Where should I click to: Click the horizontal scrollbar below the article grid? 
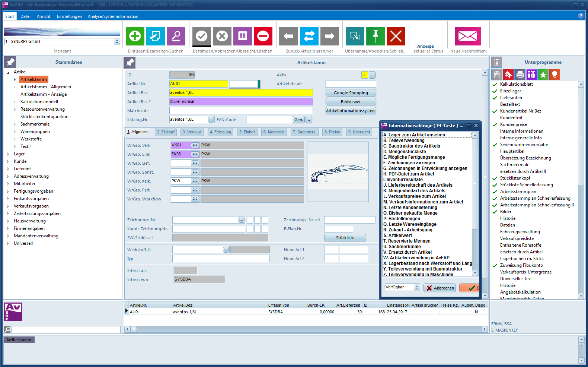pos(306,329)
